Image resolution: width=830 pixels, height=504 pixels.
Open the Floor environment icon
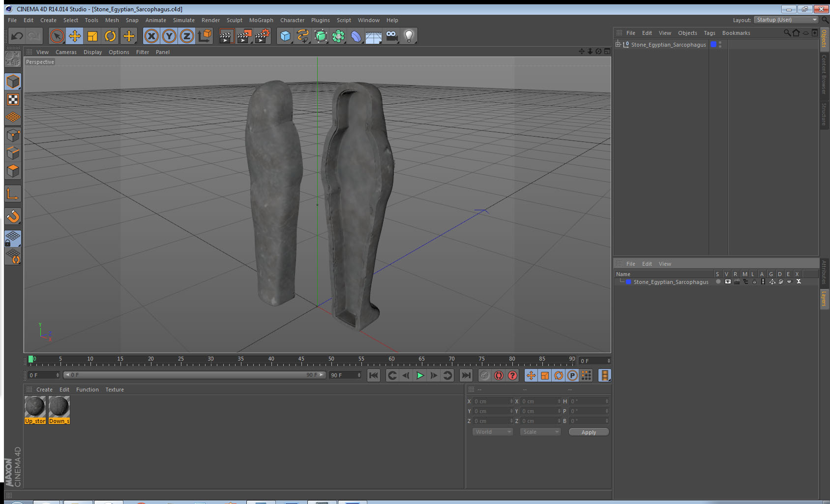pos(374,36)
